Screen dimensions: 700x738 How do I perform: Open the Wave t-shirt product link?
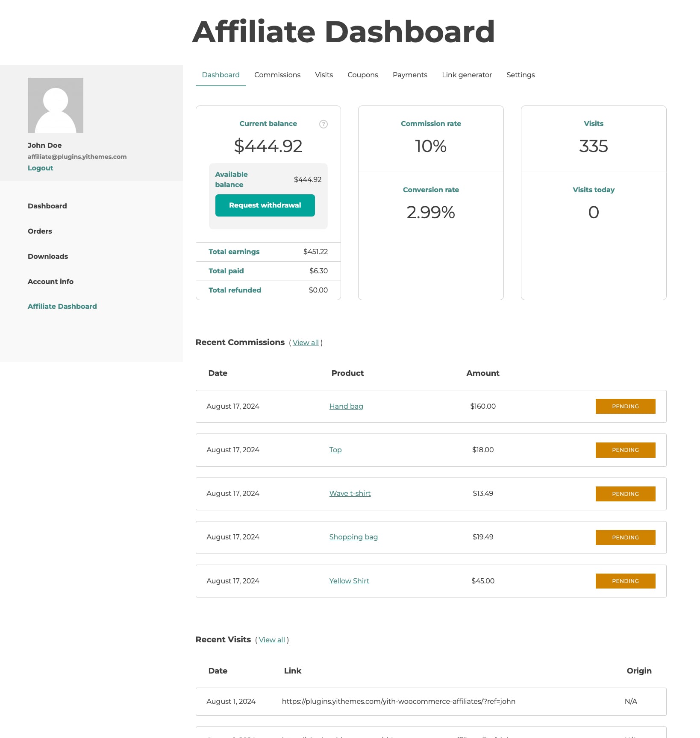point(350,493)
